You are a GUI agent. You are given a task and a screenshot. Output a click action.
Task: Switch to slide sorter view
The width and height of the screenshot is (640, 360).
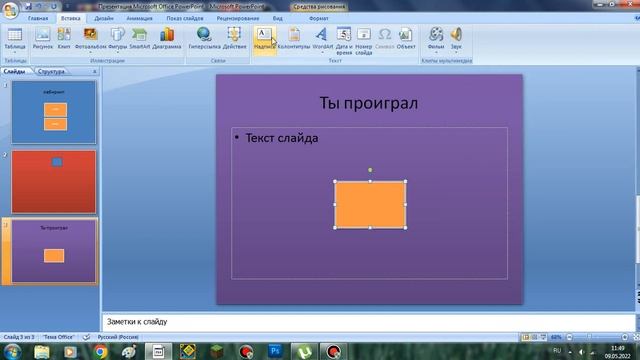click(534, 337)
